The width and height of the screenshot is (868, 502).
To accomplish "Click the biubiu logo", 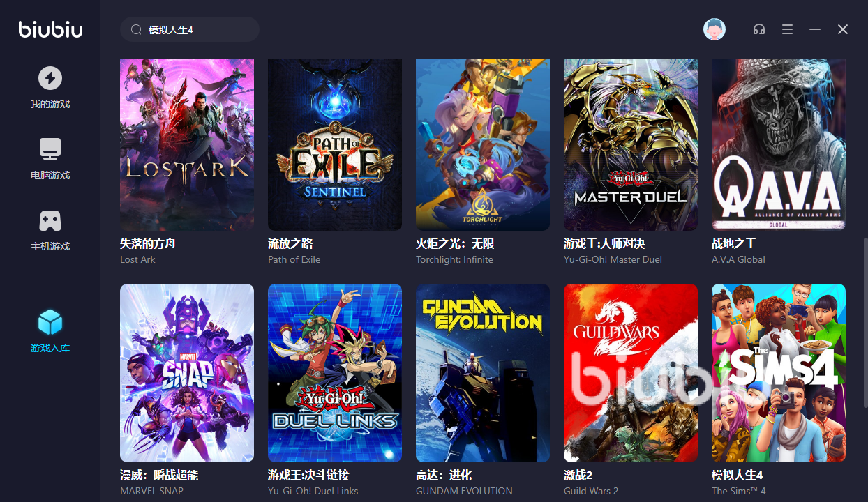I will [50, 29].
